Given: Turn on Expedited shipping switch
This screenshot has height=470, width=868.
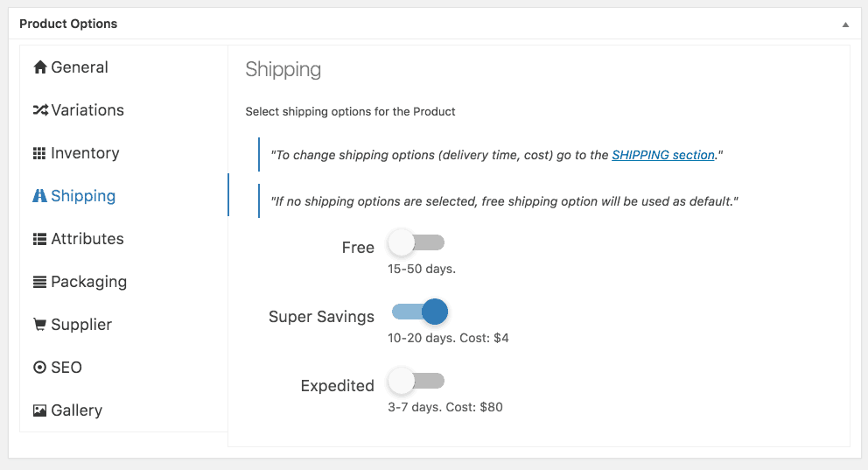Looking at the screenshot, I should coord(416,381).
